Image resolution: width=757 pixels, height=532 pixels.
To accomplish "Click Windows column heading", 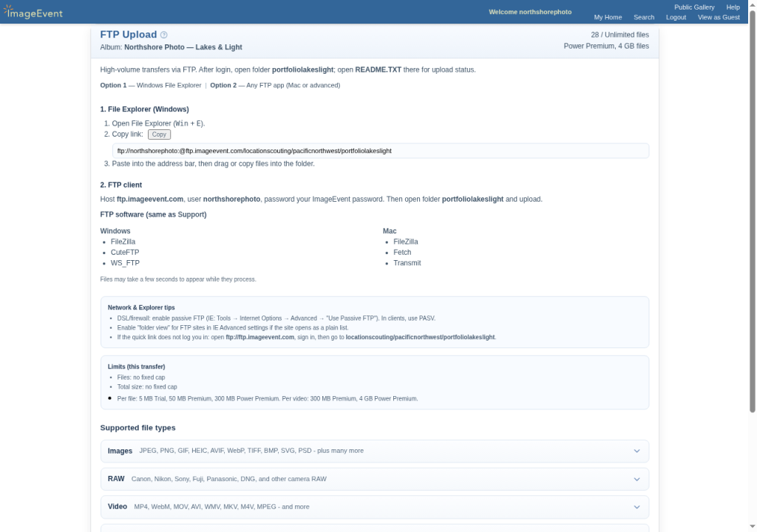I will pyautogui.click(x=115, y=231).
